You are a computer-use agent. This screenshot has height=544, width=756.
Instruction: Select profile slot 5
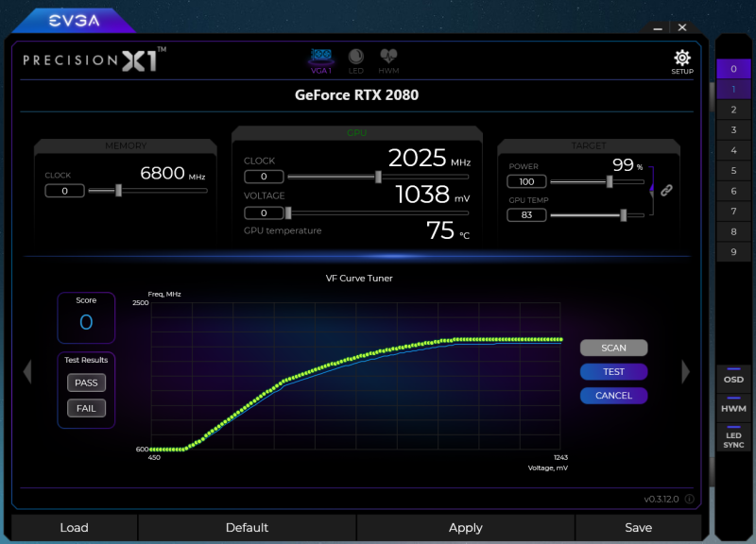tap(733, 171)
